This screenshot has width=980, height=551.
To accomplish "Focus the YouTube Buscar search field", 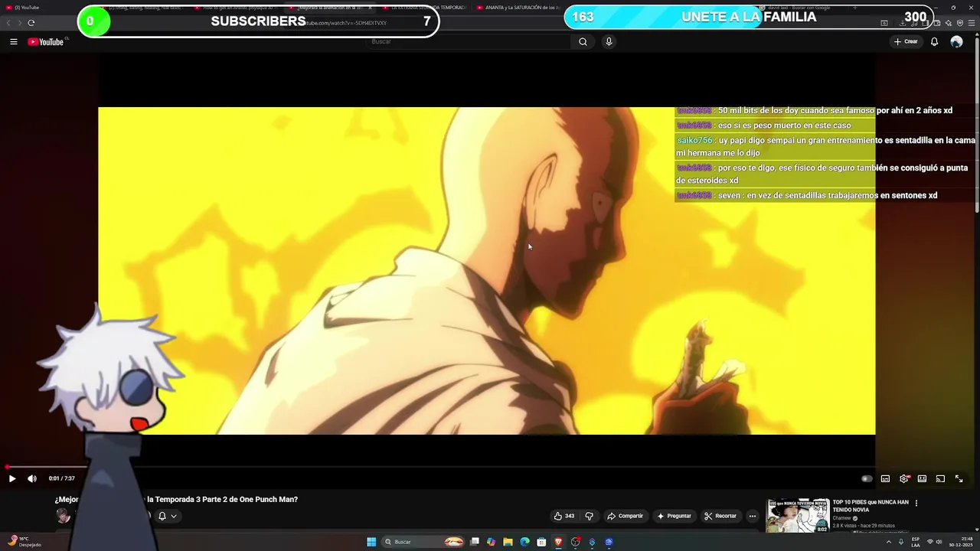I will click(x=469, y=42).
